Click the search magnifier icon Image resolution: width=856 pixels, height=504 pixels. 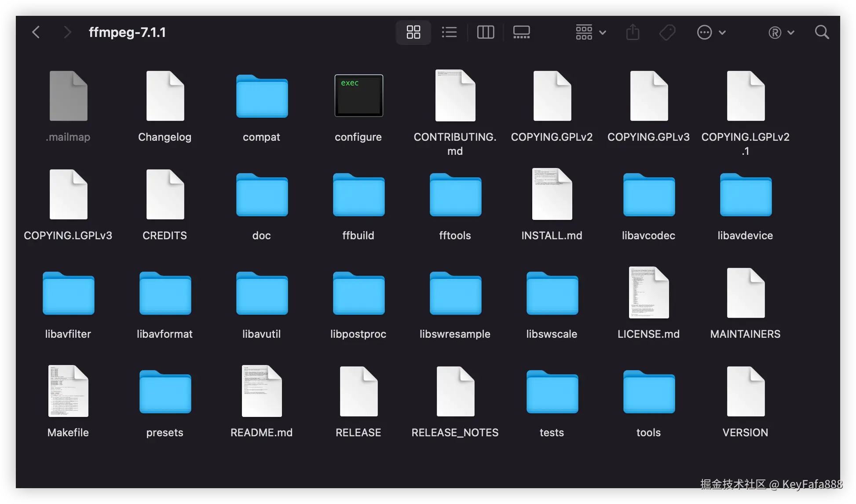[x=822, y=32]
